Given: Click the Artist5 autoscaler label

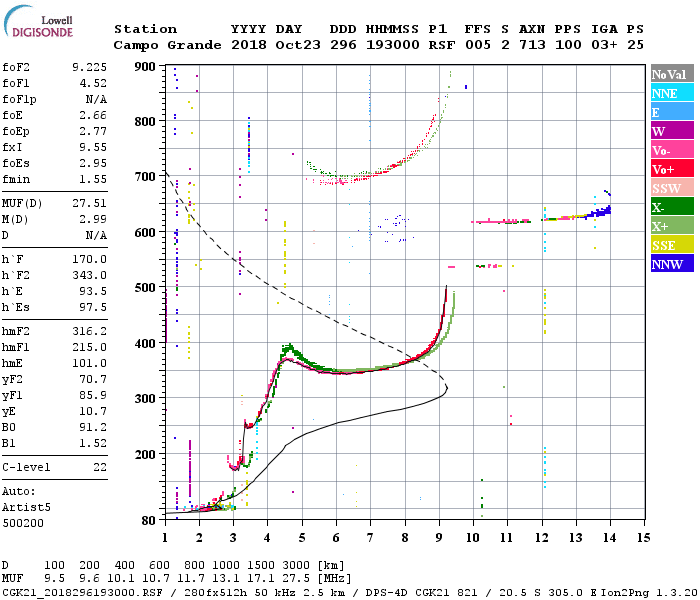Looking at the screenshot, I should click(x=26, y=508).
